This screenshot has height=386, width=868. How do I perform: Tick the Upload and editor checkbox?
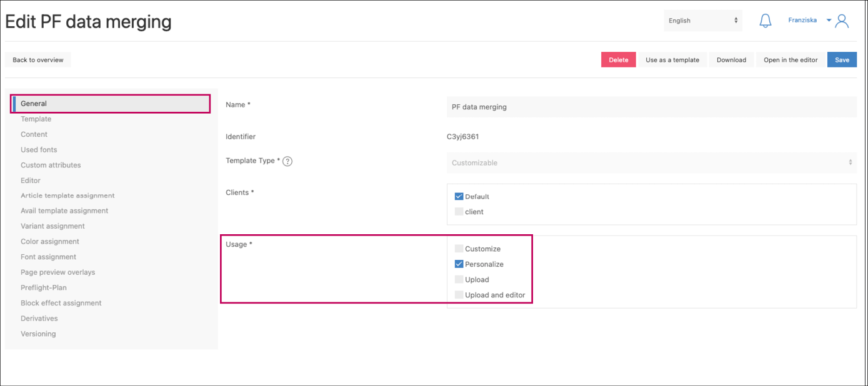pos(459,295)
